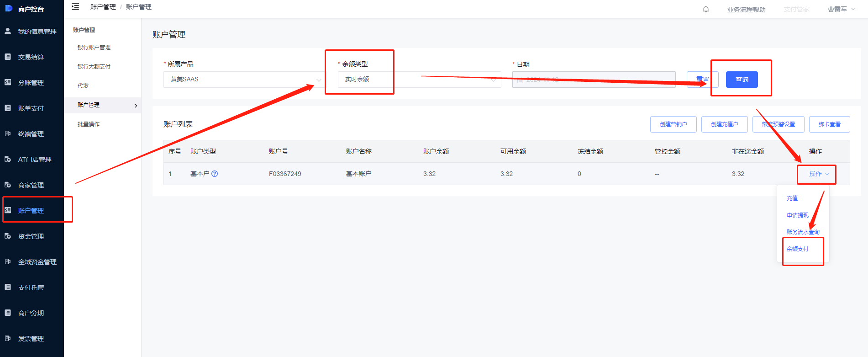Select 申请提现 from the action menu

pos(797,215)
